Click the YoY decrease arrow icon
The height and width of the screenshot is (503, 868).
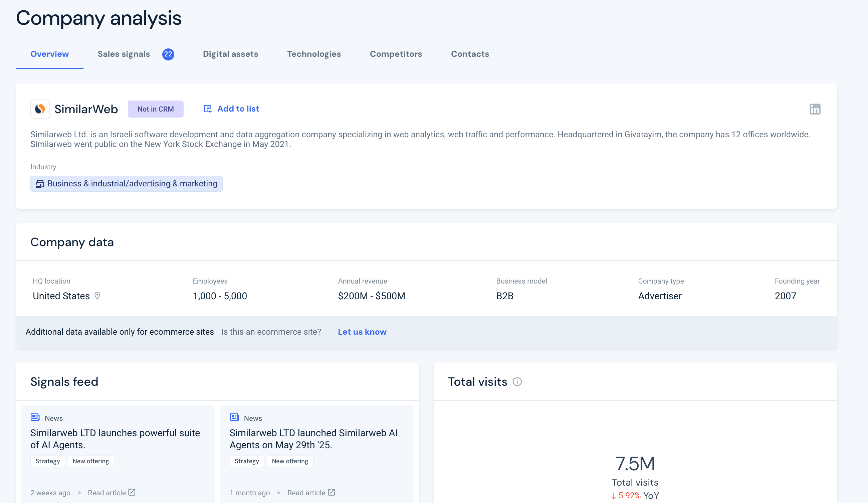pyautogui.click(x=614, y=496)
